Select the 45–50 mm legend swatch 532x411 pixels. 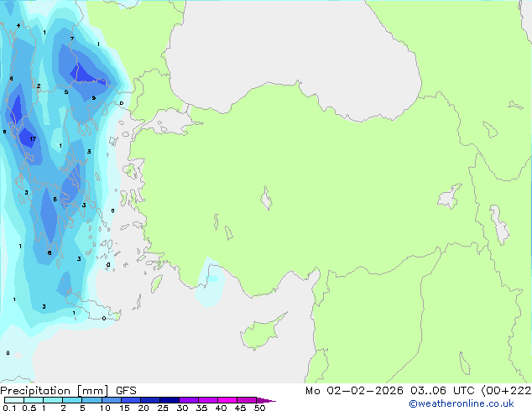pos(247,400)
